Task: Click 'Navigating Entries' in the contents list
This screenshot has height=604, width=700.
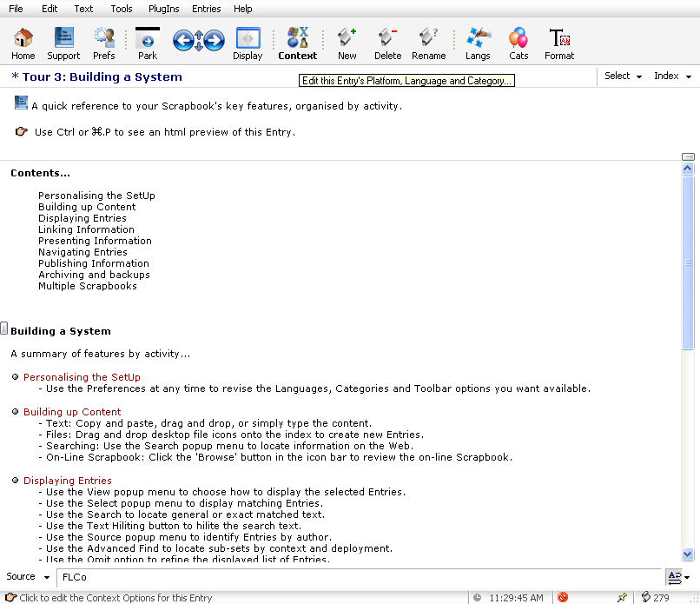Action: [83, 252]
